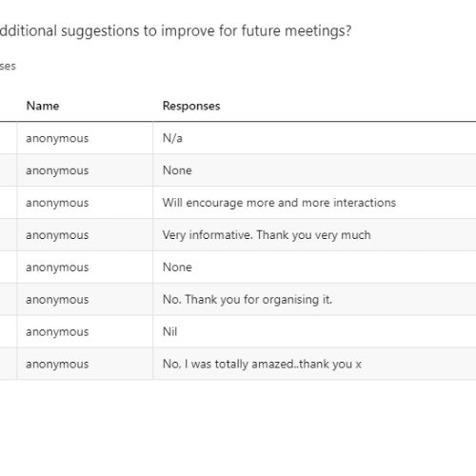Click 'Very informative. Thank you very much' response
Viewport: 476px width, 476px height.
267,235
